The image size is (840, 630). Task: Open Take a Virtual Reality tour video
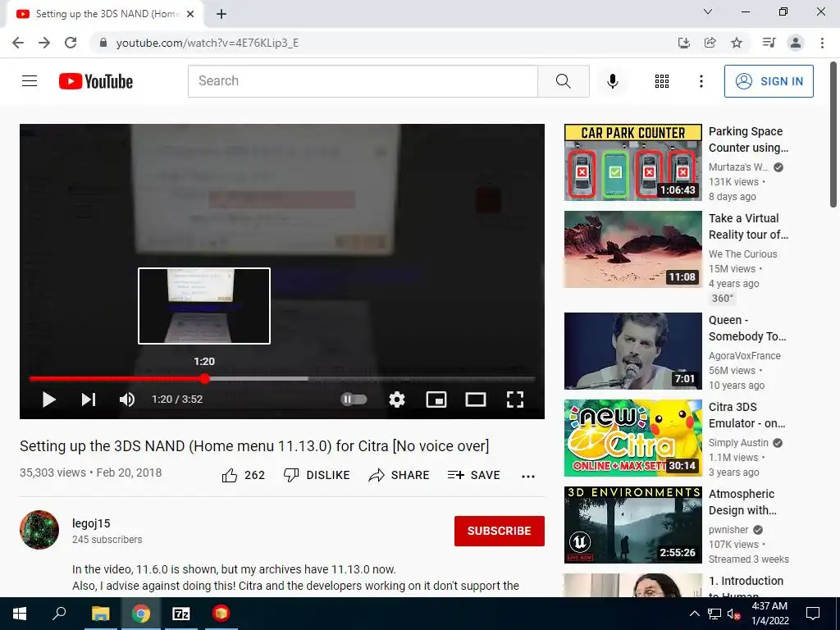(x=632, y=249)
